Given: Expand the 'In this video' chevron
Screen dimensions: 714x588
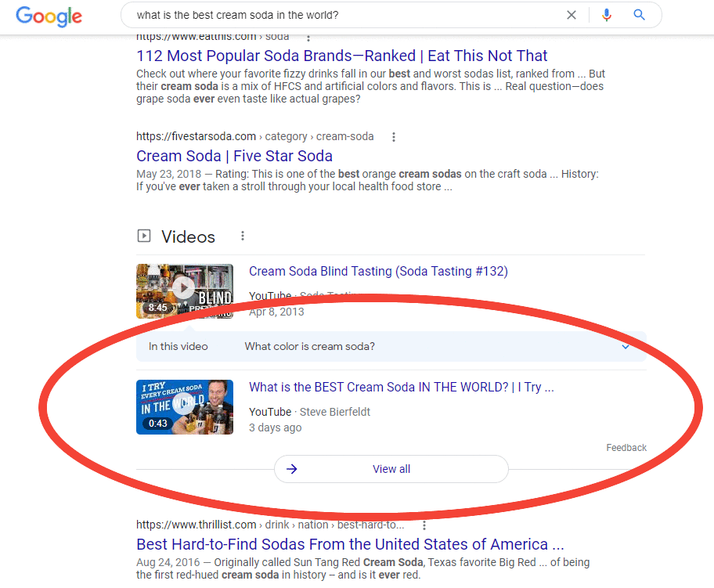Looking at the screenshot, I should click(x=626, y=347).
